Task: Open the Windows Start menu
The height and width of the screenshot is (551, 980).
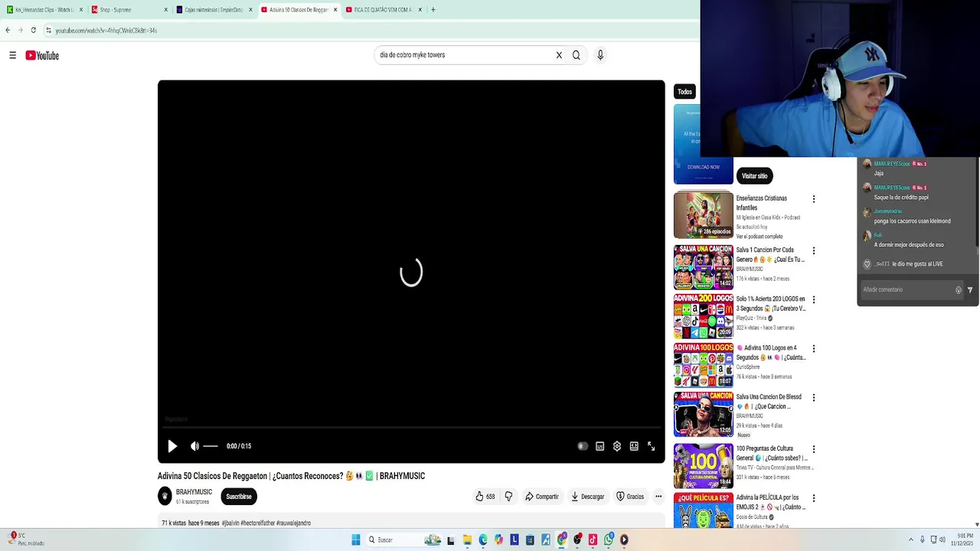Action: coord(356,540)
